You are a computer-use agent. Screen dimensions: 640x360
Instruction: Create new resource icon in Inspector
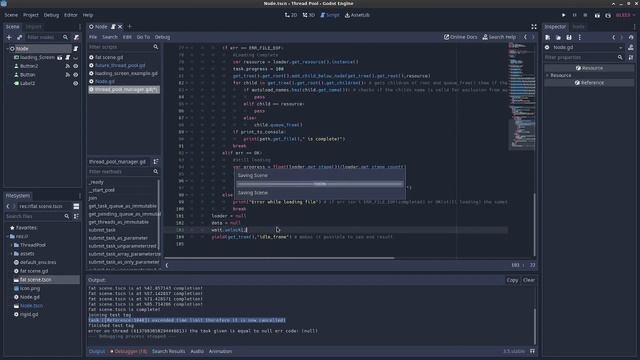[548, 37]
